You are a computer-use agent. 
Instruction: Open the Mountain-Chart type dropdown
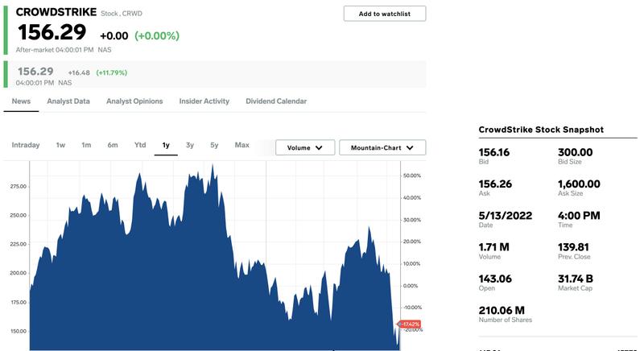point(382,148)
